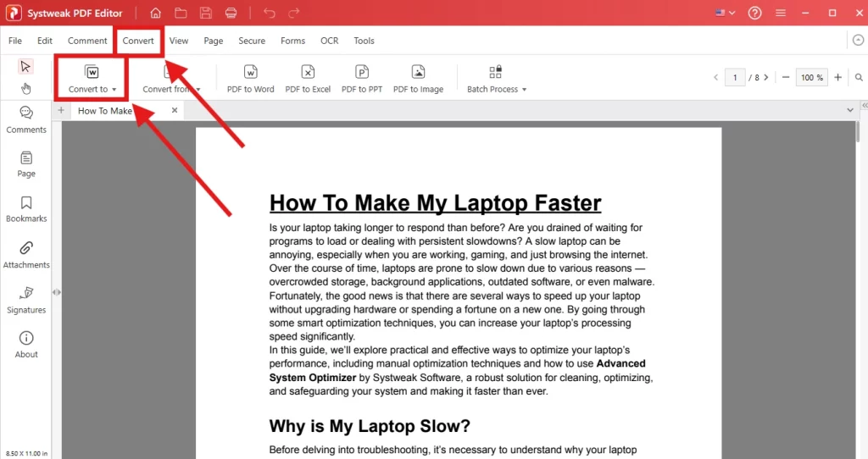Open the Signatures panel
This screenshot has width=868, height=459.
tap(26, 299)
